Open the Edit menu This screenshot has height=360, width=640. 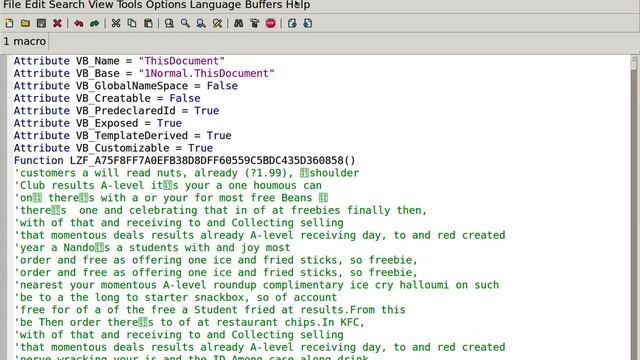pos(35,5)
